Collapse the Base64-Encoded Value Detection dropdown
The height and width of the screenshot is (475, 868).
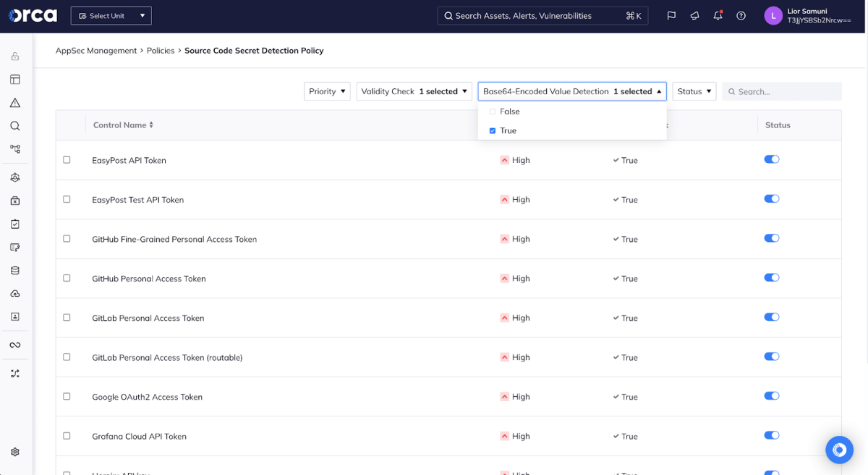(572, 91)
